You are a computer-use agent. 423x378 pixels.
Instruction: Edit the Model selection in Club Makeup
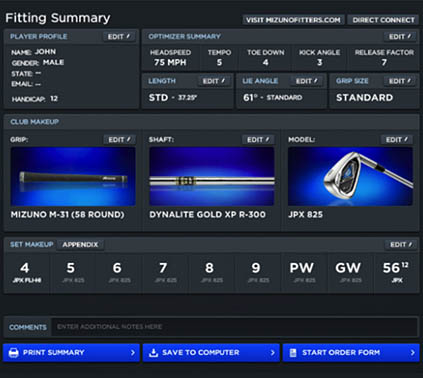pos(397,140)
